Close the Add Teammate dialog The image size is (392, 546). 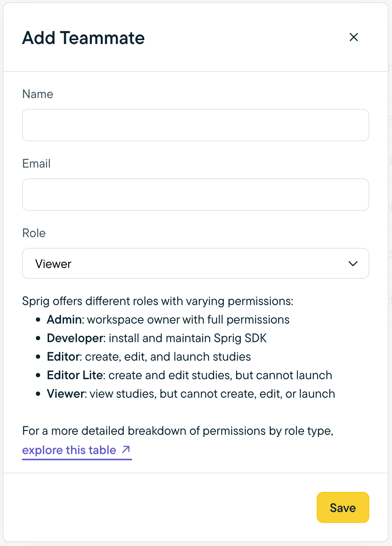[353, 37]
